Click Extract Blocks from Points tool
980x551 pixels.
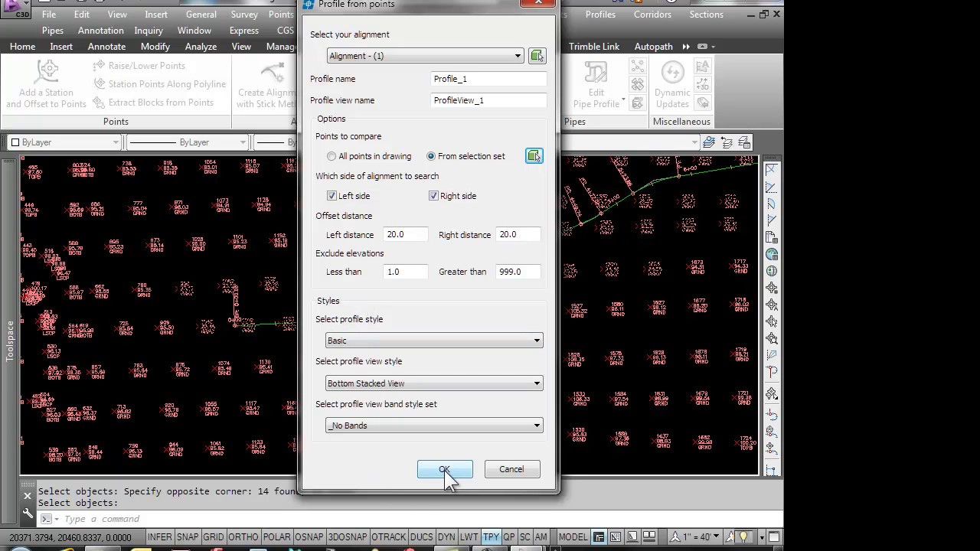coord(153,103)
